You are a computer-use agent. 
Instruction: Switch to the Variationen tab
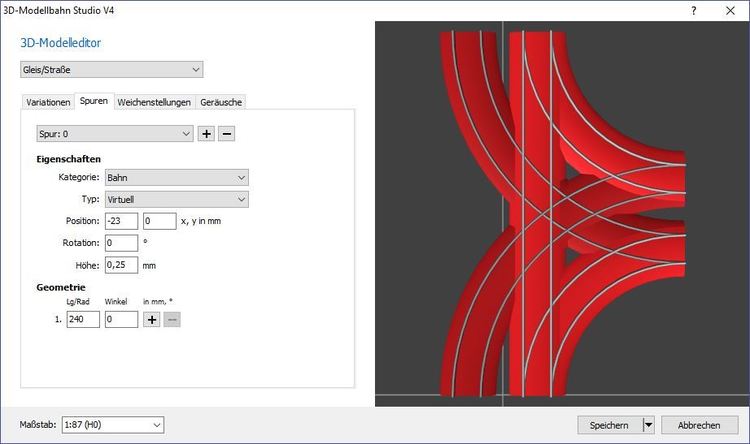tap(48, 102)
